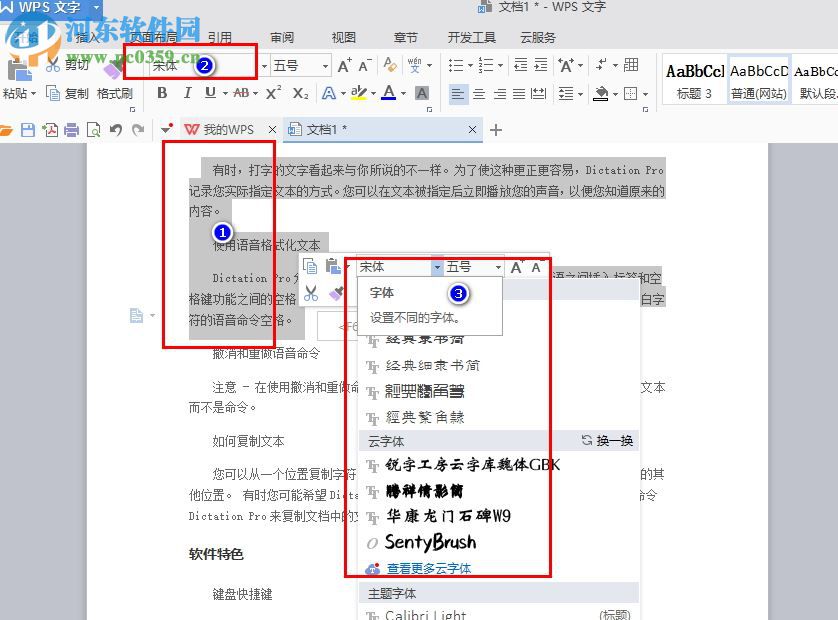Toggle bulleted list formatting
The height and width of the screenshot is (620, 838).
(459, 65)
